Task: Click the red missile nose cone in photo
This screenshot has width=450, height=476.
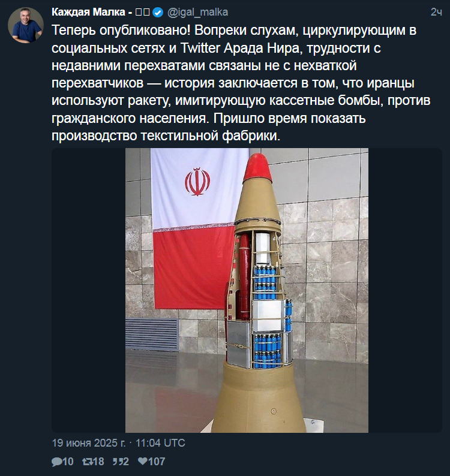Action: (257, 168)
